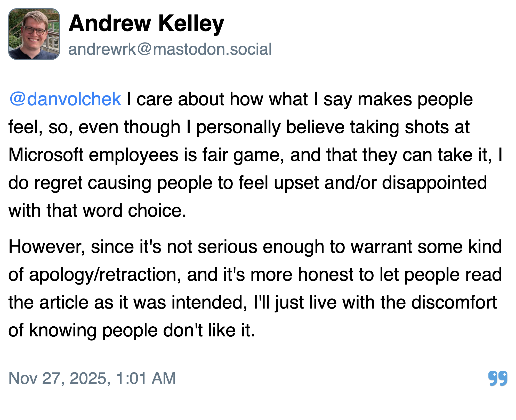Click the word "regret" in the post
The image size is (516, 420).
tap(58, 183)
